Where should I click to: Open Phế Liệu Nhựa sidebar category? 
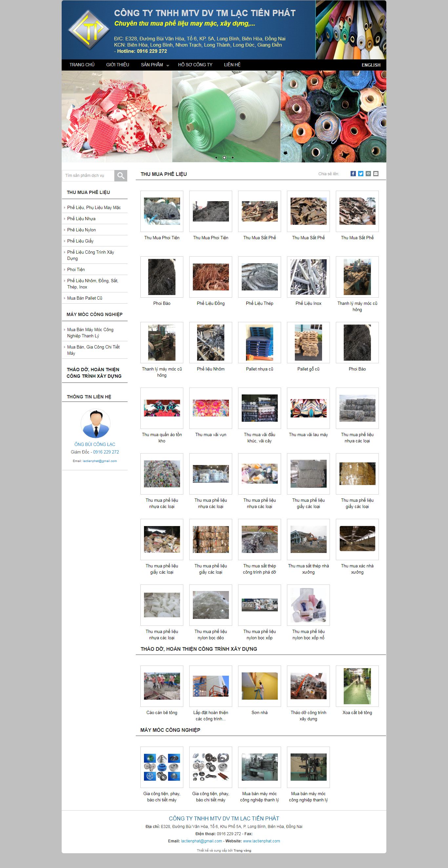pos(81,219)
